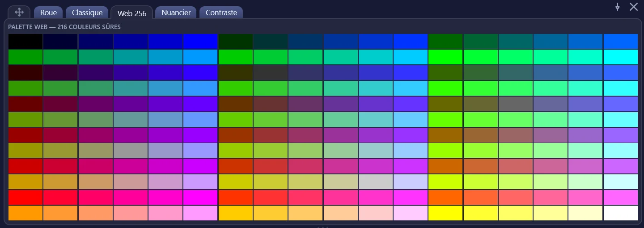Select the bright lime green #00FF00 swatch
The width and height of the screenshot is (644, 228).
[x=445, y=57]
